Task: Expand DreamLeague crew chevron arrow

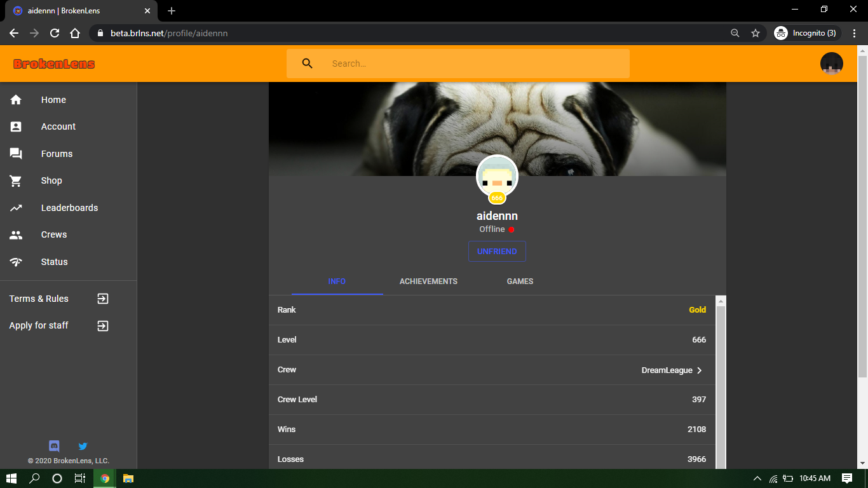Action: pos(700,370)
